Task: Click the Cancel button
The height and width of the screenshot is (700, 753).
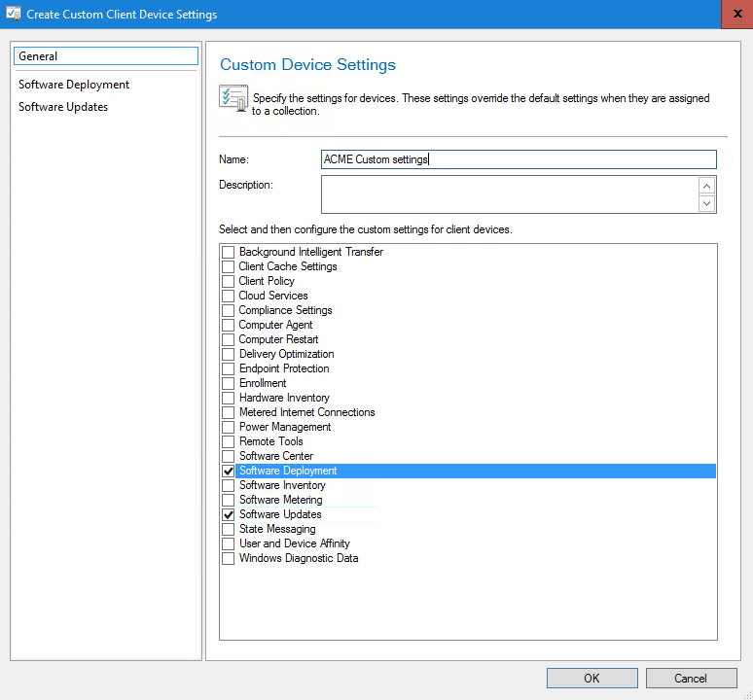Action: (x=690, y=678)
